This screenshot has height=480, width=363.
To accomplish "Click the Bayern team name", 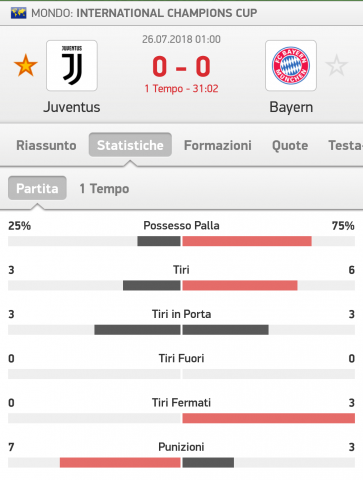I will coord(291,108).
